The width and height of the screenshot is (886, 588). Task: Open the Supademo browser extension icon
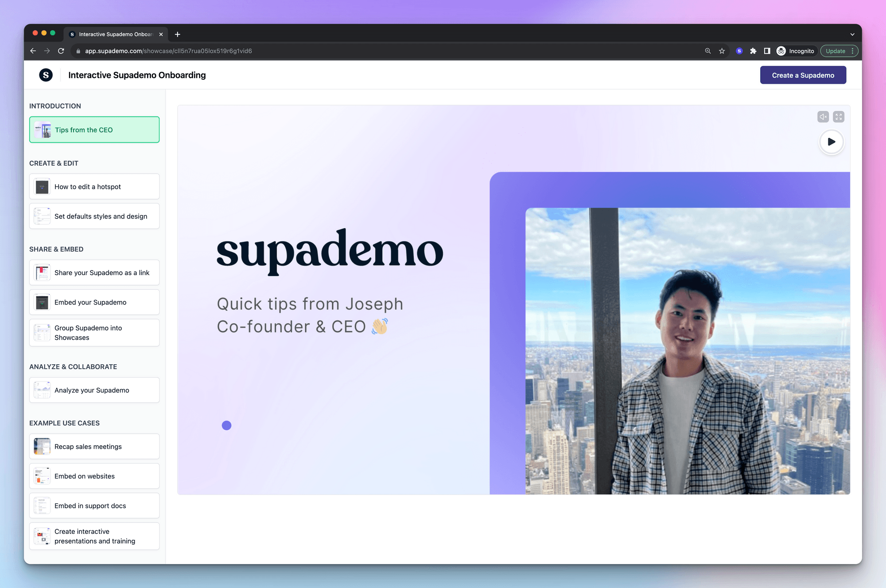pos(739,51)
